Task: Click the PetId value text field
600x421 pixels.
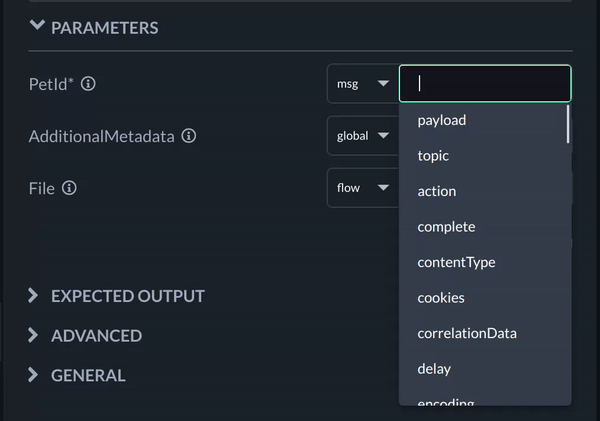Action: point(485,84)
